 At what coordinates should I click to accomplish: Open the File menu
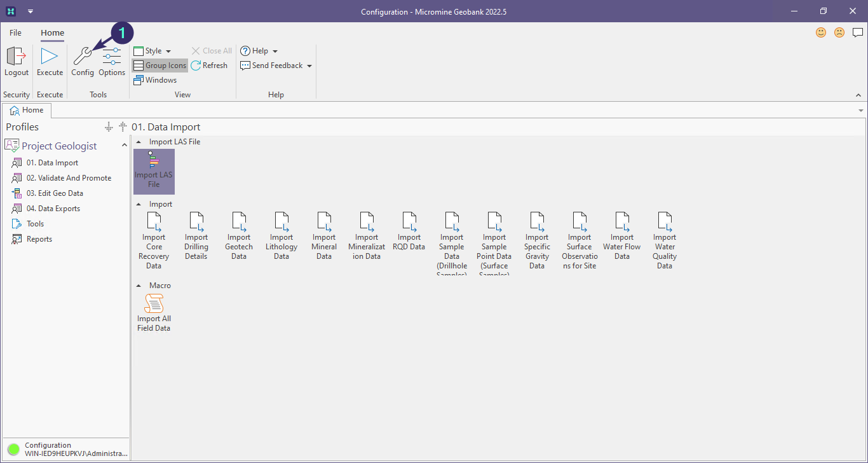pos(15,32)
